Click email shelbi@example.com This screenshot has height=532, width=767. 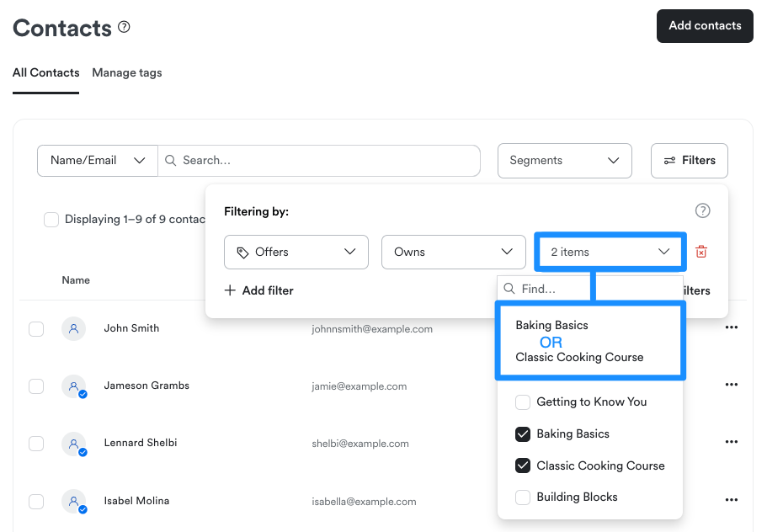click(x=360, y=444)
